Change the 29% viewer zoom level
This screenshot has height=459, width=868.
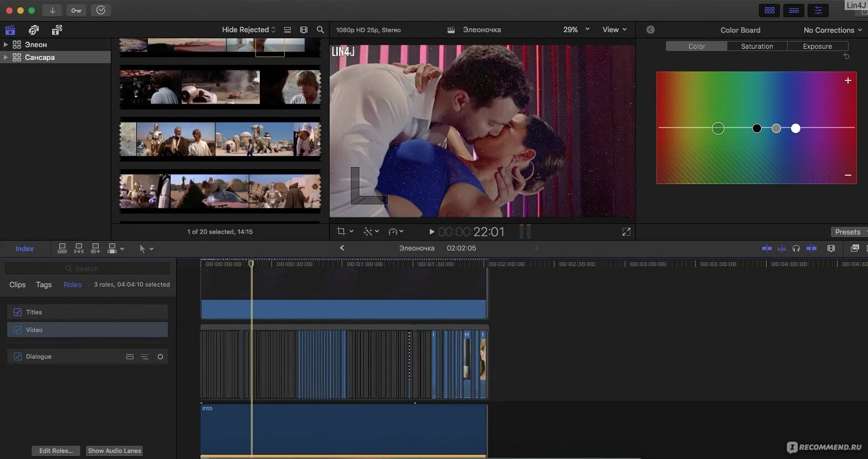click(576, 30)
